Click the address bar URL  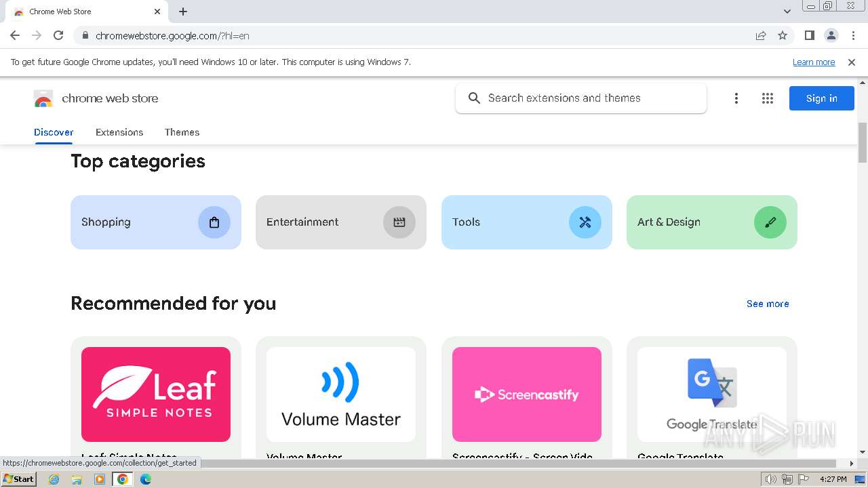[x=172, y=35]
